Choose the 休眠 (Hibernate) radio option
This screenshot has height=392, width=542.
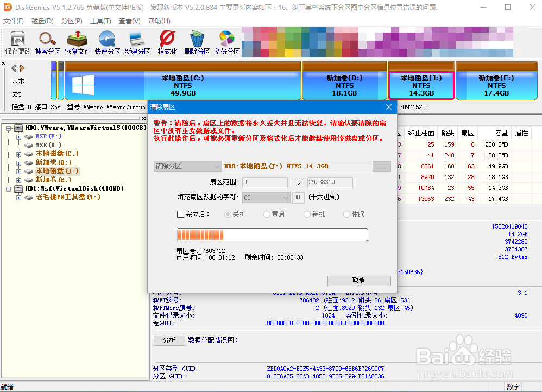[x=345, y=214]
